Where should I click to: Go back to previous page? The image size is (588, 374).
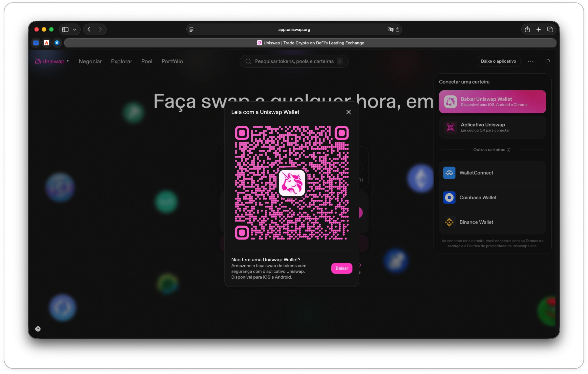pos(89,29)
